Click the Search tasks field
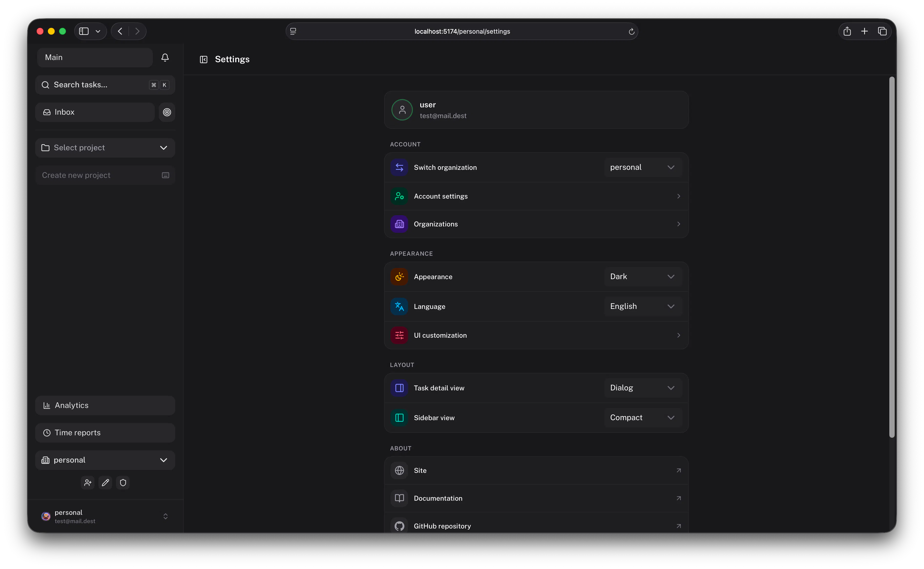The width and height of the screenshot is (924, 569). click(x=105, y=85)
